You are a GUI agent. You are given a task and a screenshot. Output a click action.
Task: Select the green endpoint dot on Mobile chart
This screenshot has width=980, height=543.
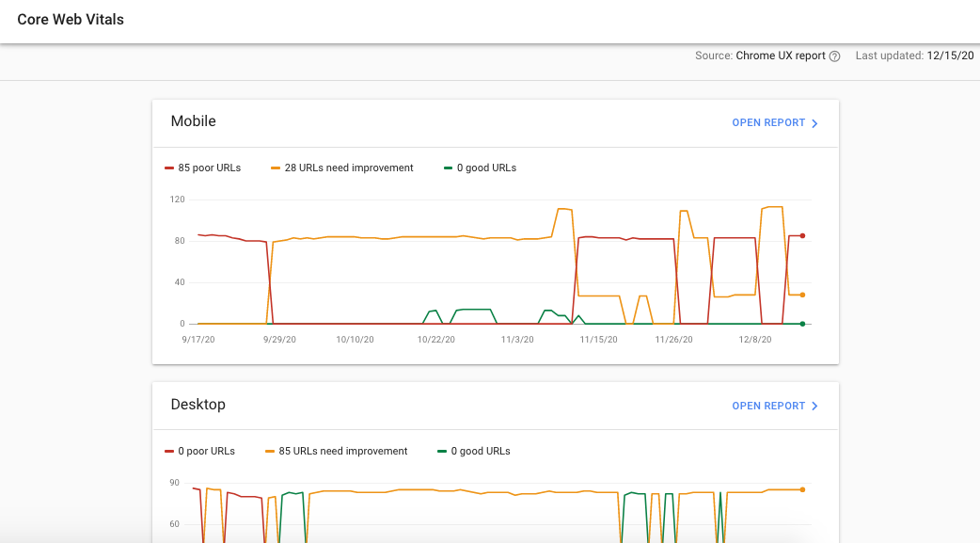[x=801, y=324]
